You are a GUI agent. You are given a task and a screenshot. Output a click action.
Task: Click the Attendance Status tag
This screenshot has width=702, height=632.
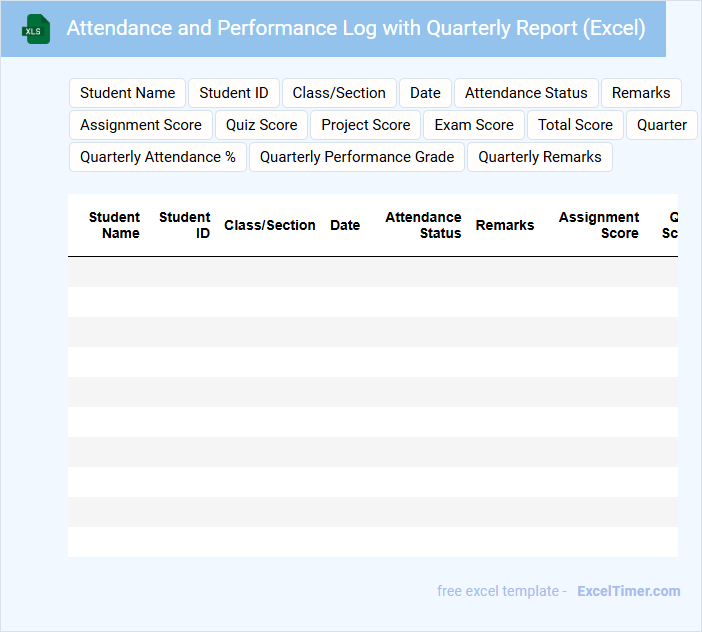pyautogui.click(x=526, y=93)
